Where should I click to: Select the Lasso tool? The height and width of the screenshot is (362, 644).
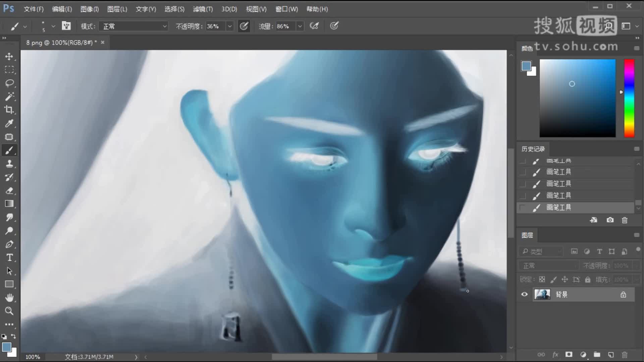pos(9,83)
